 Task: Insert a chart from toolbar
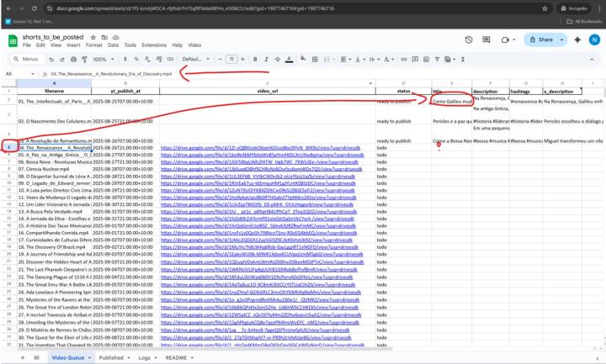click(x=426, y=60)
